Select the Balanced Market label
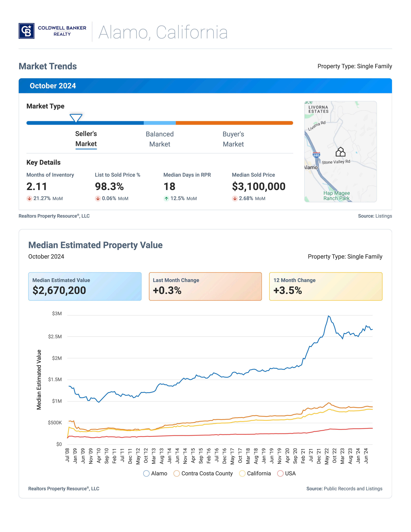This screenshot has height=532, width=411. tap(160, 139)
